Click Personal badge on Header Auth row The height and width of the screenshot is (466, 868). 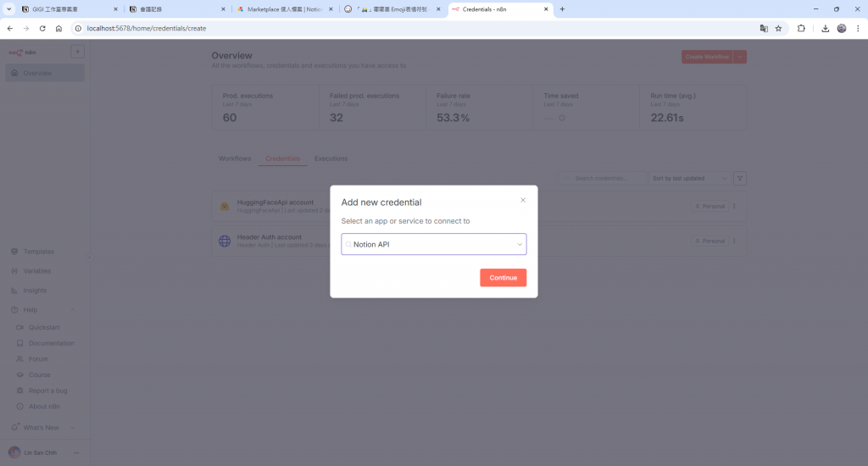pyautogui.click(x=709, y=241)
